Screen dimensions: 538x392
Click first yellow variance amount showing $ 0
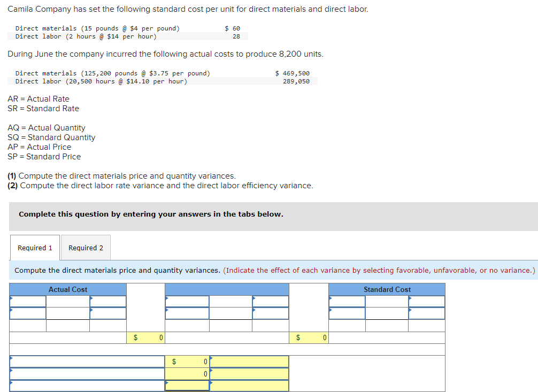[187, 362]
